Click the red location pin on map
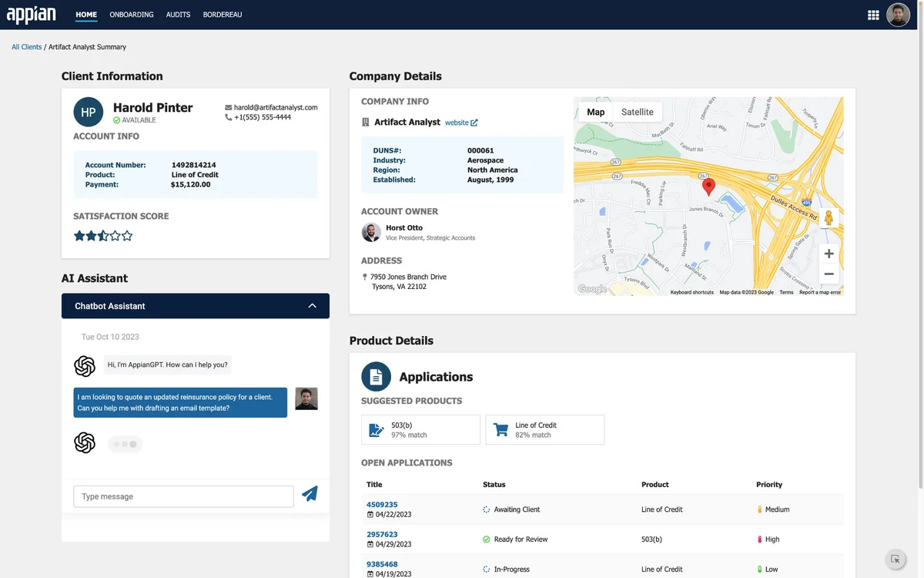Screen dimensions: 924x578 708,186
